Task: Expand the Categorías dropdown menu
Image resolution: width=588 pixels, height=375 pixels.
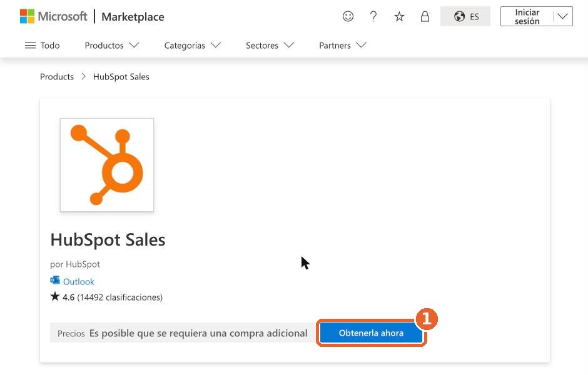Action: [x=193, y=46]
